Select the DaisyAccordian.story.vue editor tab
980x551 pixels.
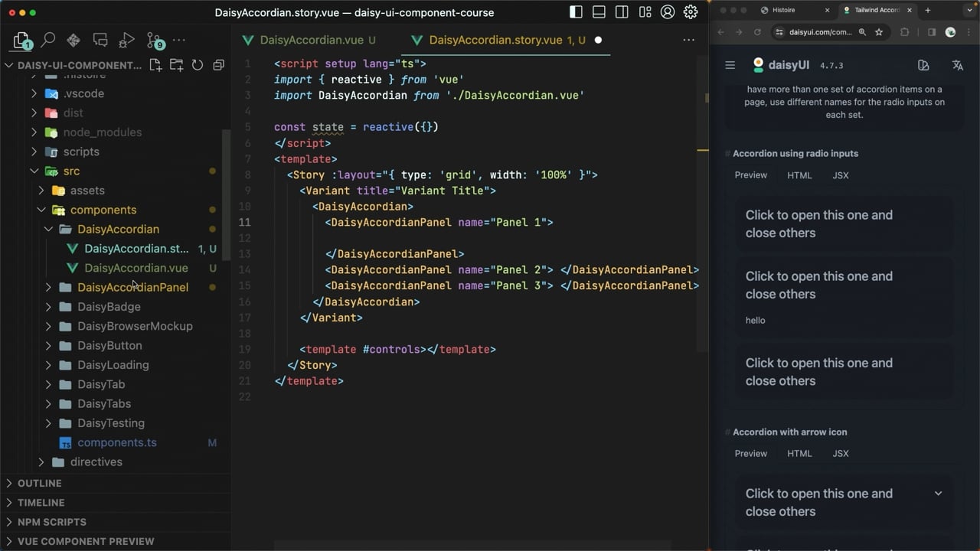(507, 40)
